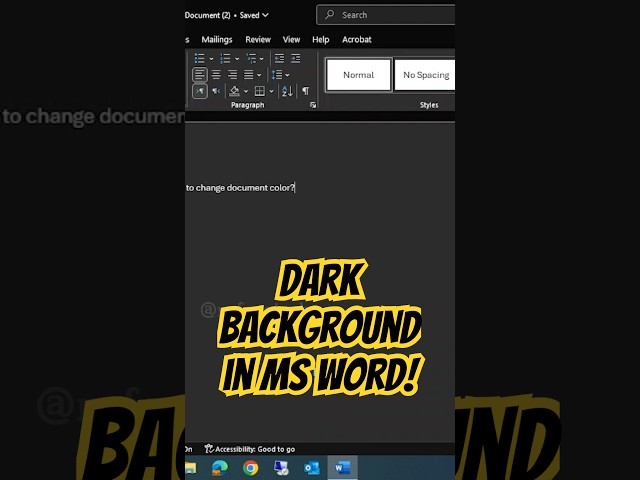Screen dimensions: 640x480
Task: Click the Shading paint bucket icon
Action: click(234, 91)
